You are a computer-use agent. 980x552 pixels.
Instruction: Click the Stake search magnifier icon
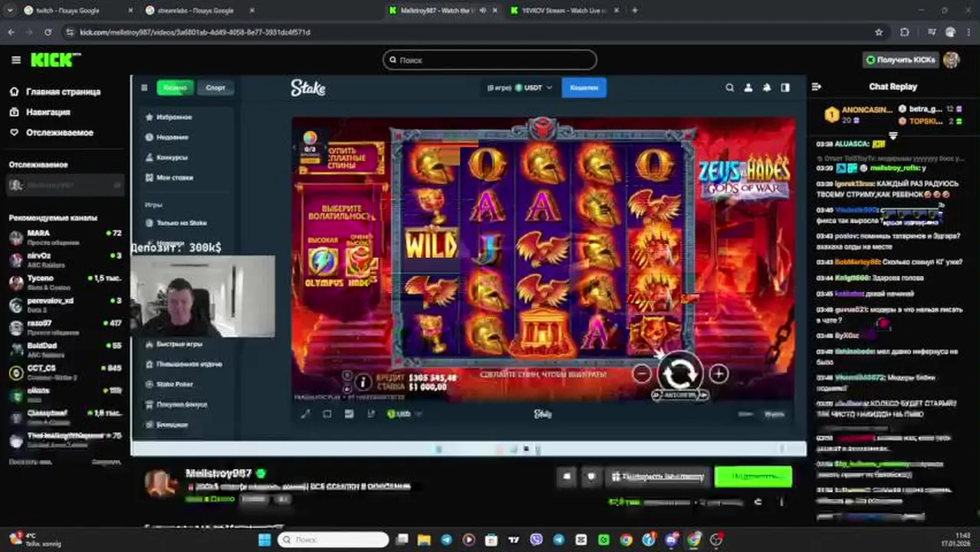click(x=730, y=88)
